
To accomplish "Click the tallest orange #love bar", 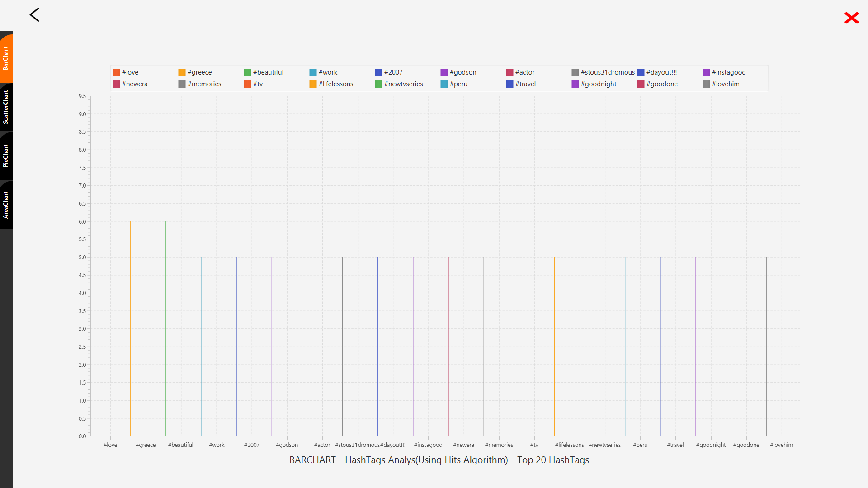I will [95, 271].
